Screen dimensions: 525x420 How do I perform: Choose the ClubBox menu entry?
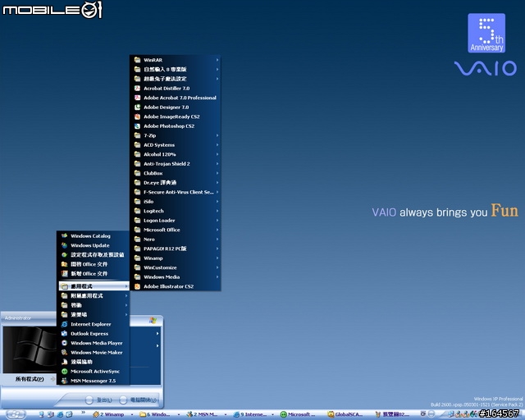(x=175, y=173)
